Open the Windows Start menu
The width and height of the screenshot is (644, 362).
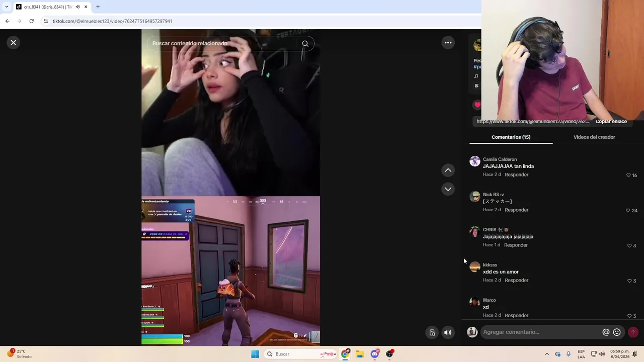pyautogui.click(x=255, y=354)
